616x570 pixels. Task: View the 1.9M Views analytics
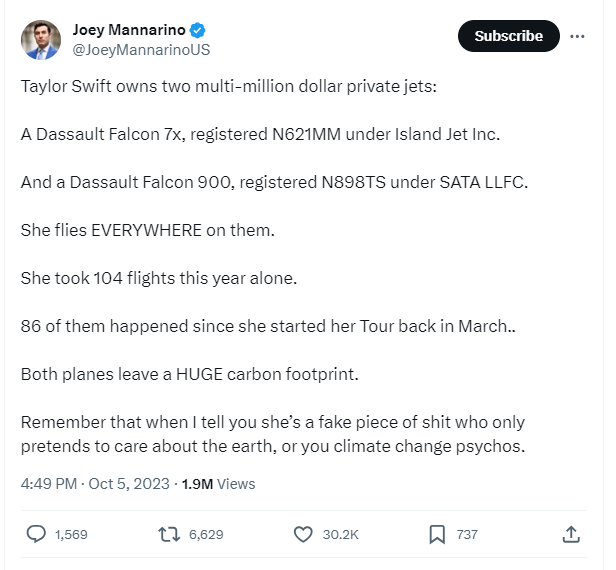[218, 484]
